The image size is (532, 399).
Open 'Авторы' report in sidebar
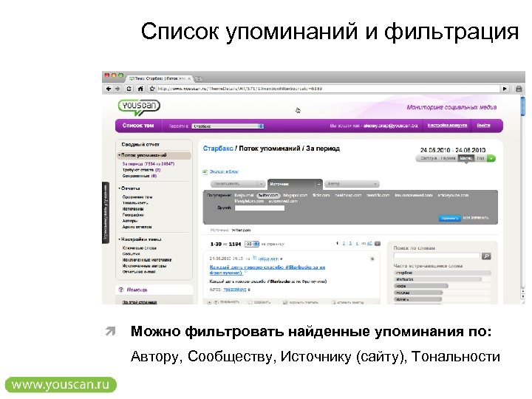[130, 221]
